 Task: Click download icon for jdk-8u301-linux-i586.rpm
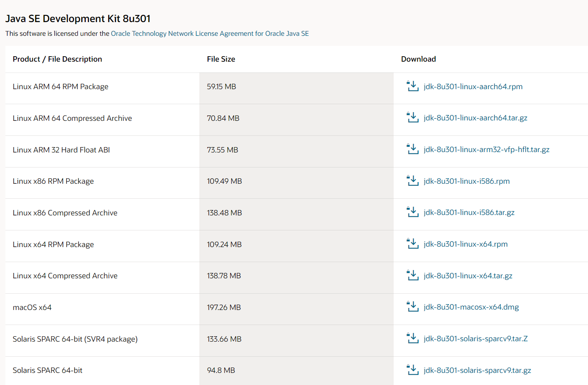click(412, 181)
